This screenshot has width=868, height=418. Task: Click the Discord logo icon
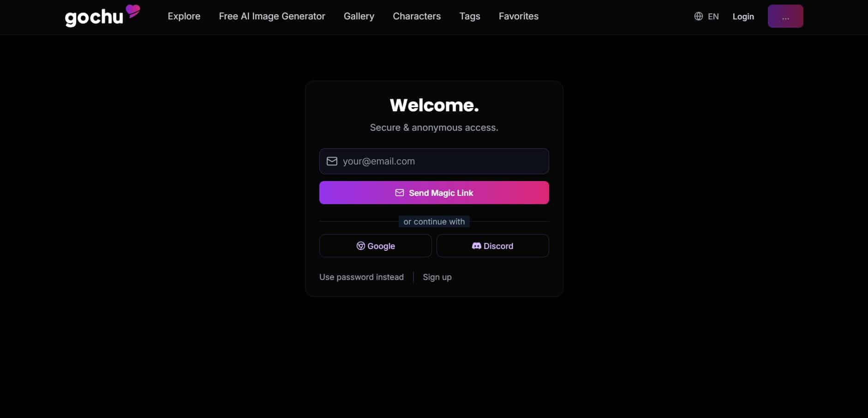(476, 246)
